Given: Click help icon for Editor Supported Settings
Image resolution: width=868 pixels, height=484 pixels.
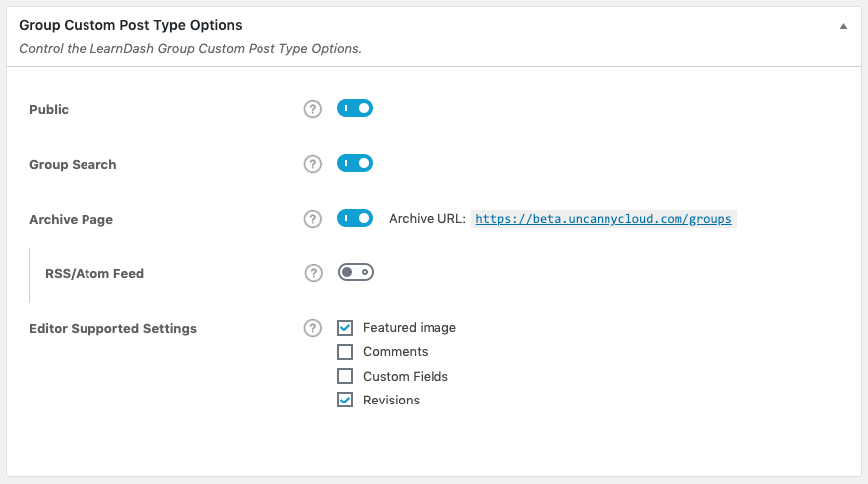Looking at the screenshot, I should 313,328.
